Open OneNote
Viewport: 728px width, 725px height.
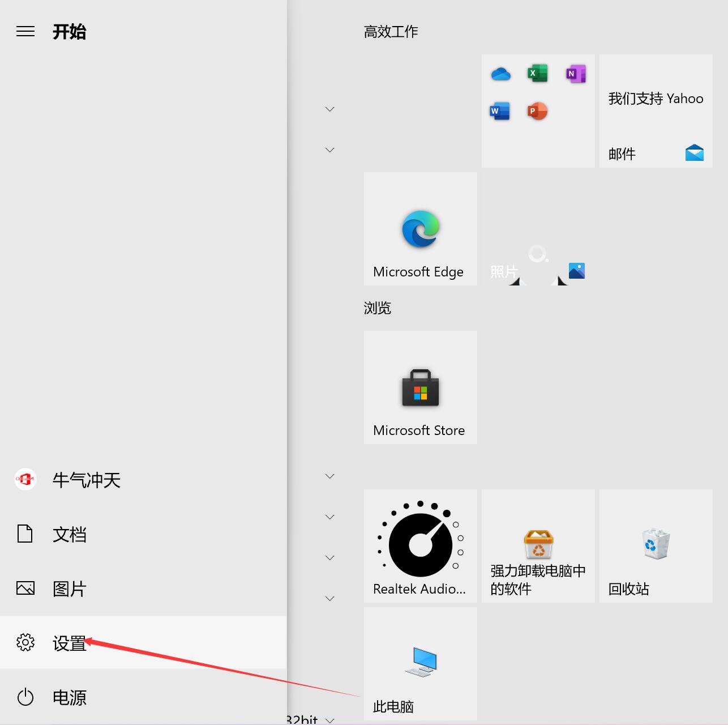pos(575,73)
